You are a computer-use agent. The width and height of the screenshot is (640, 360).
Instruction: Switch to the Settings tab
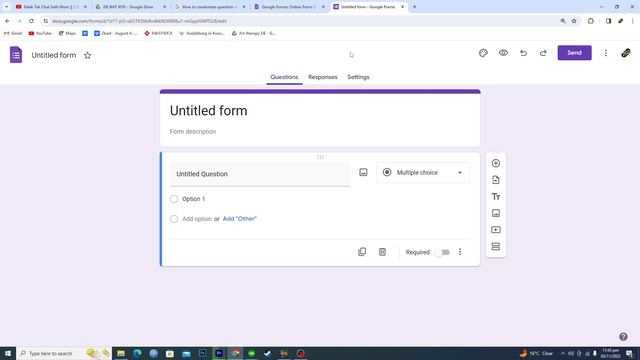tap(358, 77)
